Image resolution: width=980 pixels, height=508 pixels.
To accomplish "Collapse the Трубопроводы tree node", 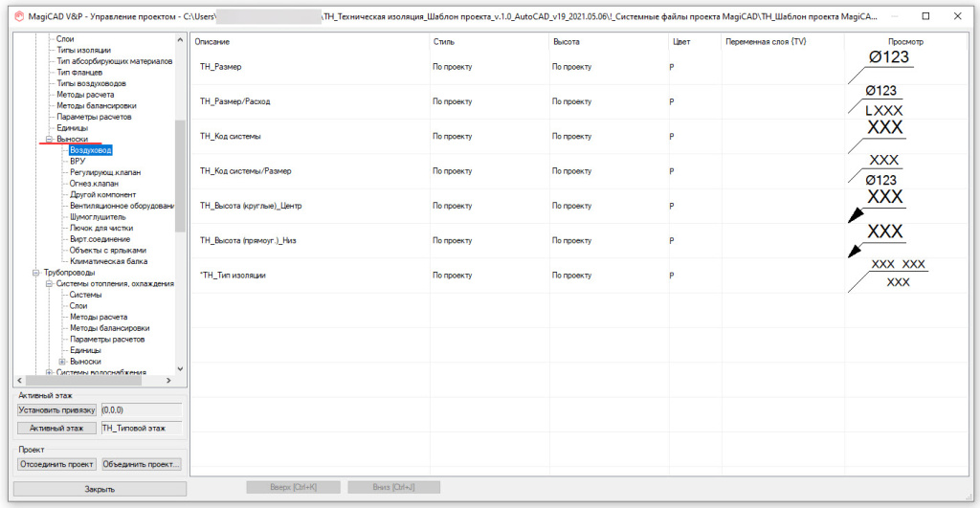I will (x=36, y=273).
